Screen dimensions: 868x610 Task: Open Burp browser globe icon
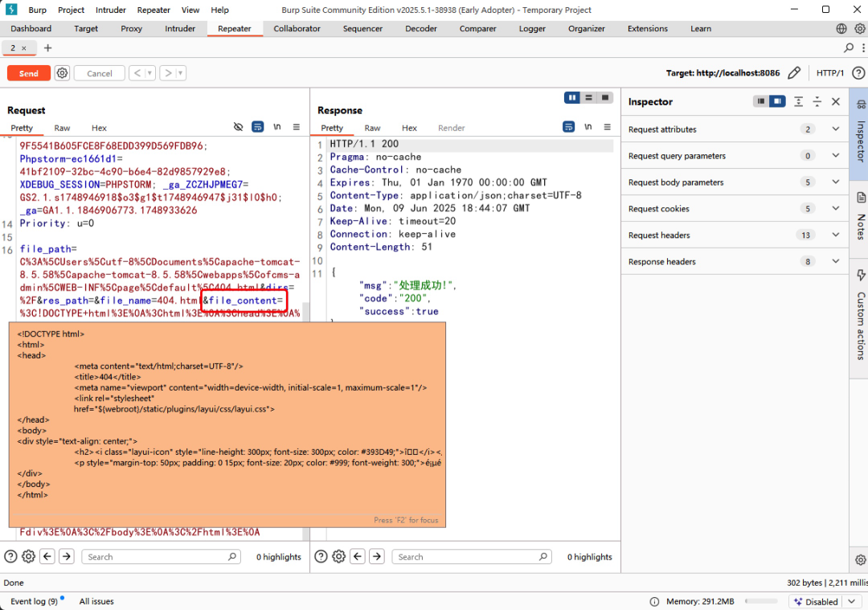pos(841,29)
